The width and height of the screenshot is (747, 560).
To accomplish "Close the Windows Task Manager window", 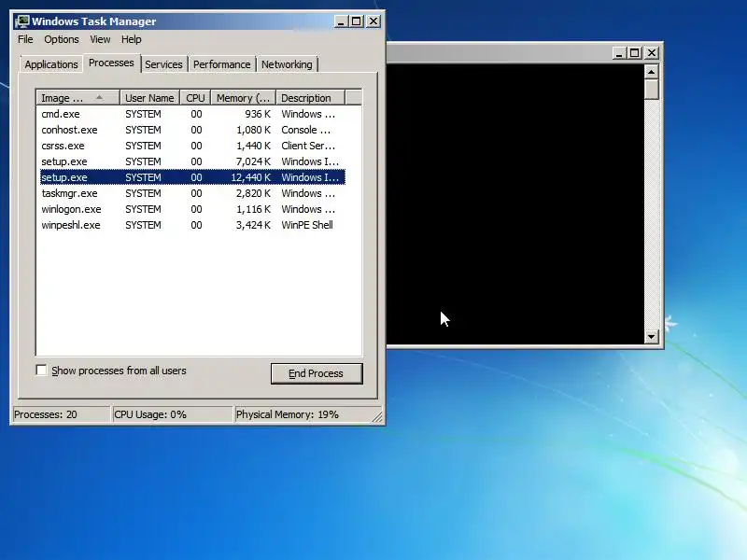I will (x=373, y=21).
